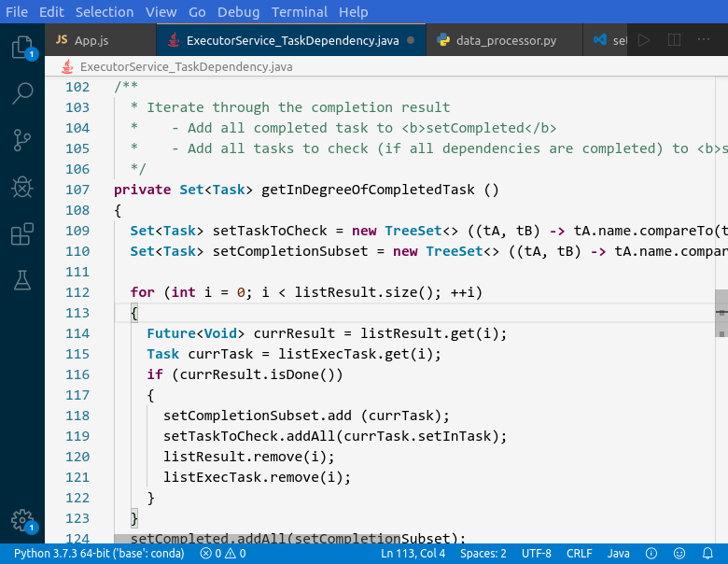Click the errors and warnings status indicator
This screenshot has width=728, height=564.
tap(223, 554)
